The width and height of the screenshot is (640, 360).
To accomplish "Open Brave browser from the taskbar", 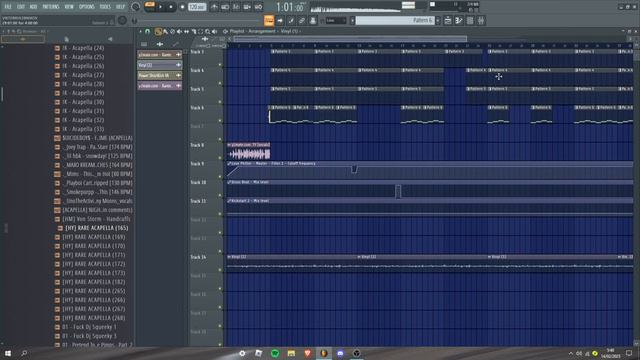I will click(308, 353).
